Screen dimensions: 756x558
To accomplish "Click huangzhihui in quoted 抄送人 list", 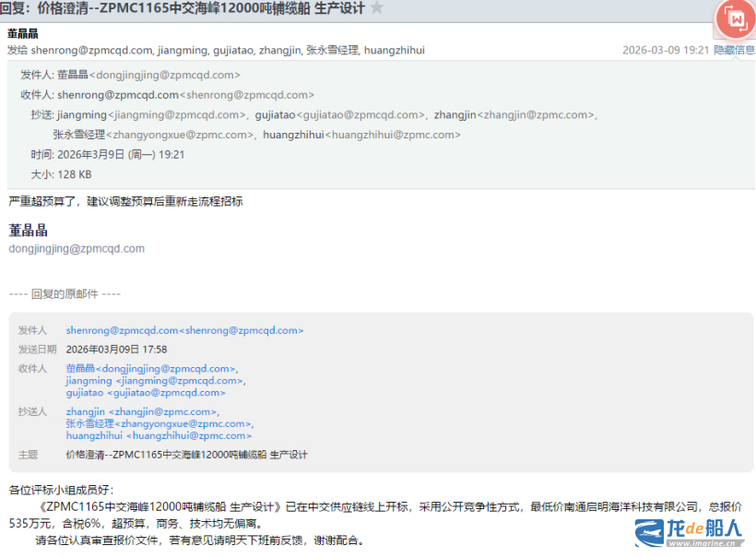I will [158, 436].
